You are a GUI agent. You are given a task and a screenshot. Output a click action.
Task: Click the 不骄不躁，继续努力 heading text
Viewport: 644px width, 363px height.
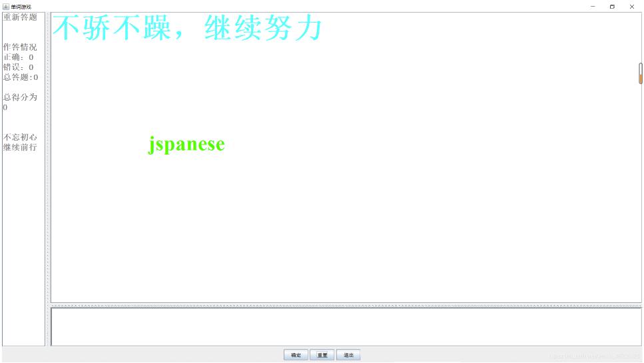[x=187, y=28]
